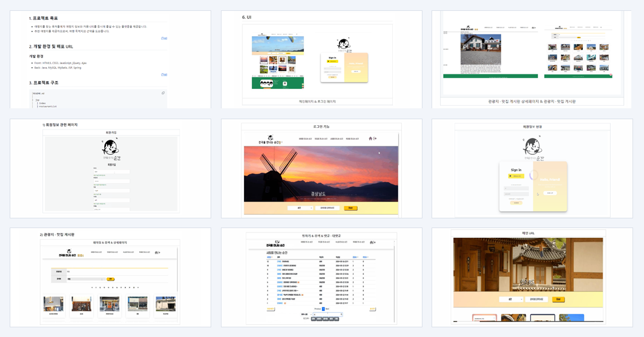Click the home icon in sunset page header
The width and height of the screenshot is (644, 337).
point(370,139)
